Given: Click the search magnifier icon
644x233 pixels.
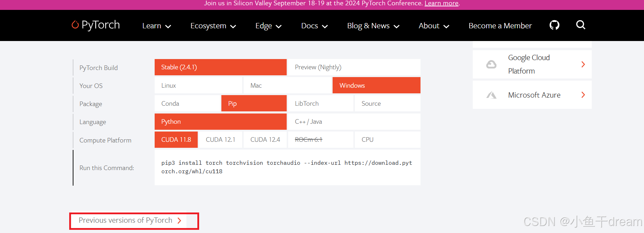Looking at the screenshot, I should tap(580, 25).
